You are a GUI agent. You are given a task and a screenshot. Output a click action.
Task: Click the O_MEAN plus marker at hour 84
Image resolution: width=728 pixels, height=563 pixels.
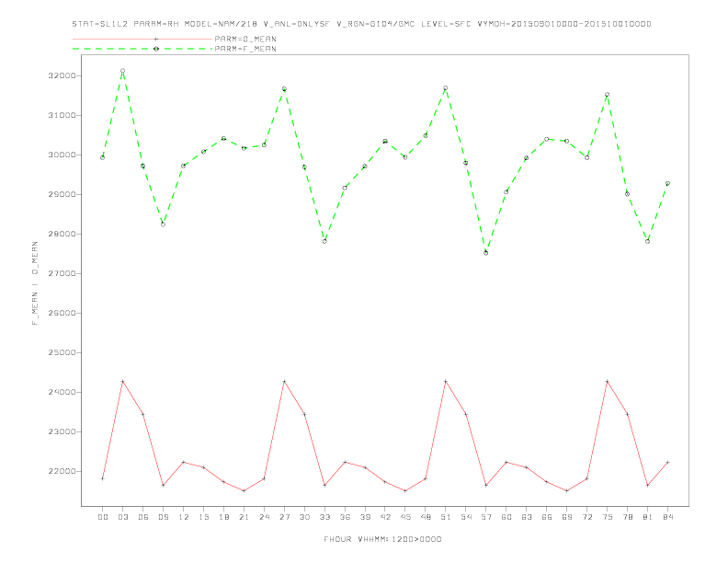click(667, 462)
